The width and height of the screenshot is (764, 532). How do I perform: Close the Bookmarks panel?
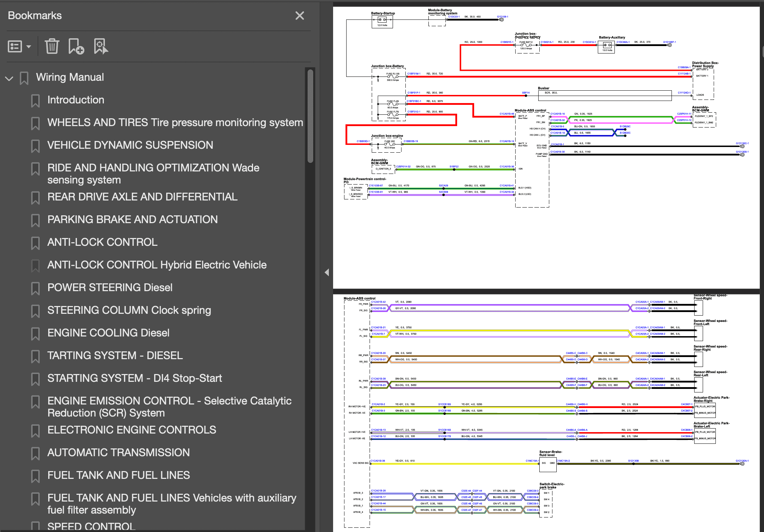[299, 16]
